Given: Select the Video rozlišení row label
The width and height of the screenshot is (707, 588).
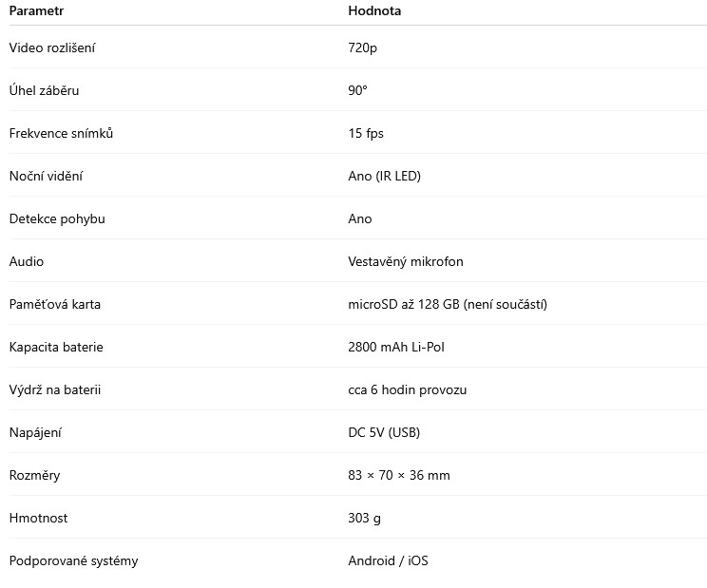Looking at the screenshot, I should [x=52, y=47].
